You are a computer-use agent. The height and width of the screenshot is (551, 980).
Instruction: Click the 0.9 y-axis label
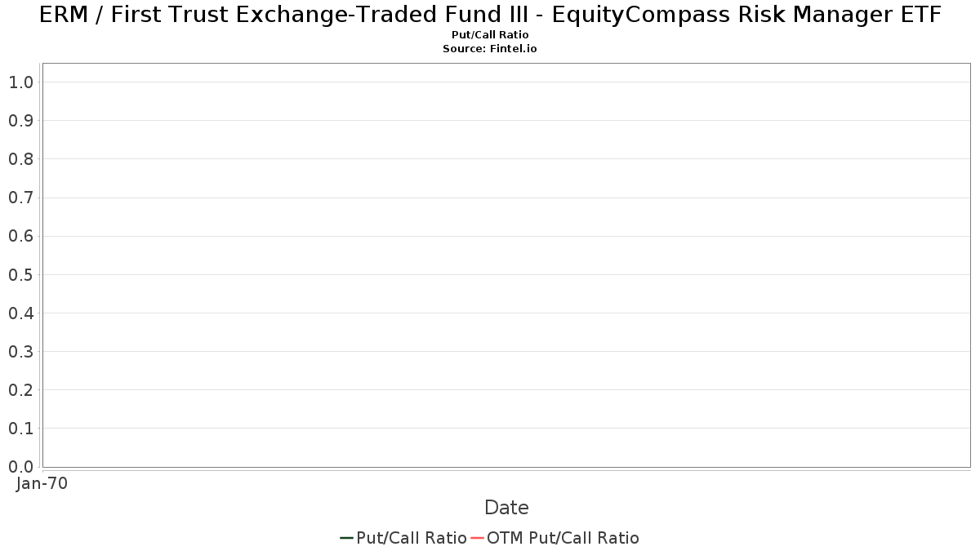pyautogui.click(x=21, y=120)
